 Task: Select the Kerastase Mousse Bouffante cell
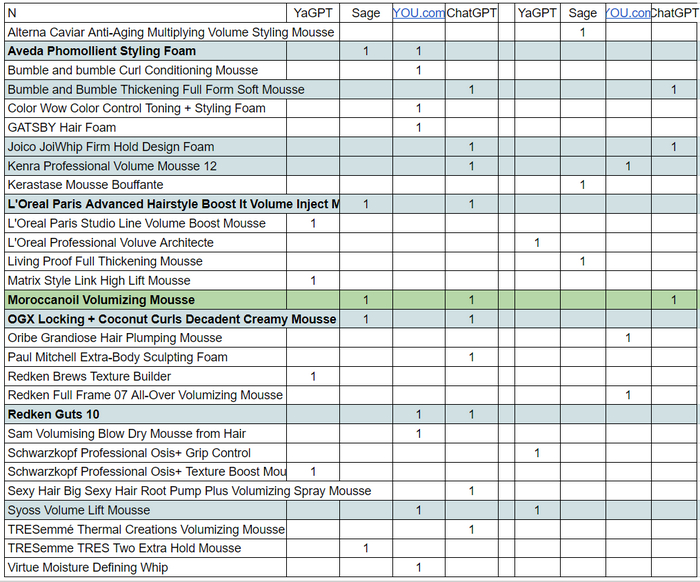pyautogui.click(x=146, y=185)
